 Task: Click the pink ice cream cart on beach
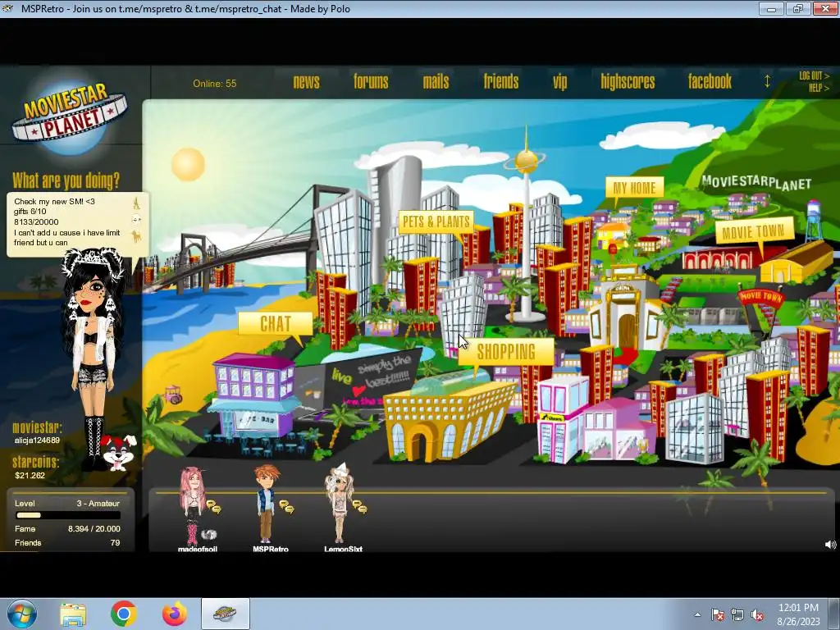point(173,395)
